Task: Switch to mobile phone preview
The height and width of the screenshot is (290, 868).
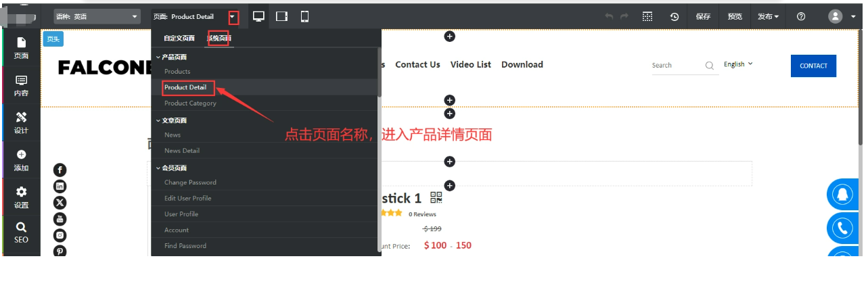Action: pyautogui.click(x=304, y=16)
